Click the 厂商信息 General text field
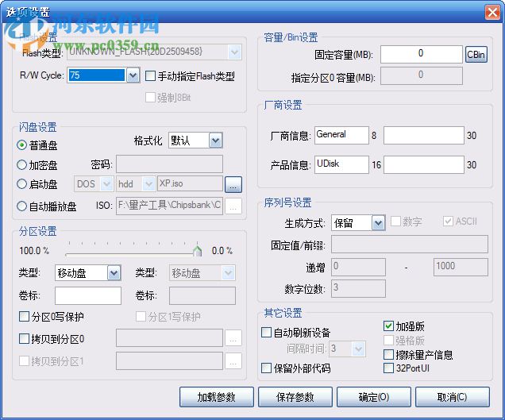505x420 pixels. click(341, 135)
